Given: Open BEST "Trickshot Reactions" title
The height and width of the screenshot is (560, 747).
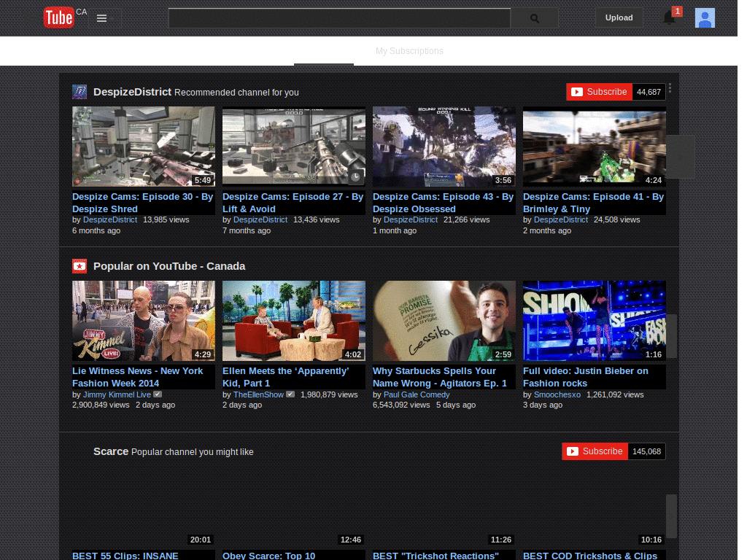Looking at the screenshot, I should coord(436,555).
